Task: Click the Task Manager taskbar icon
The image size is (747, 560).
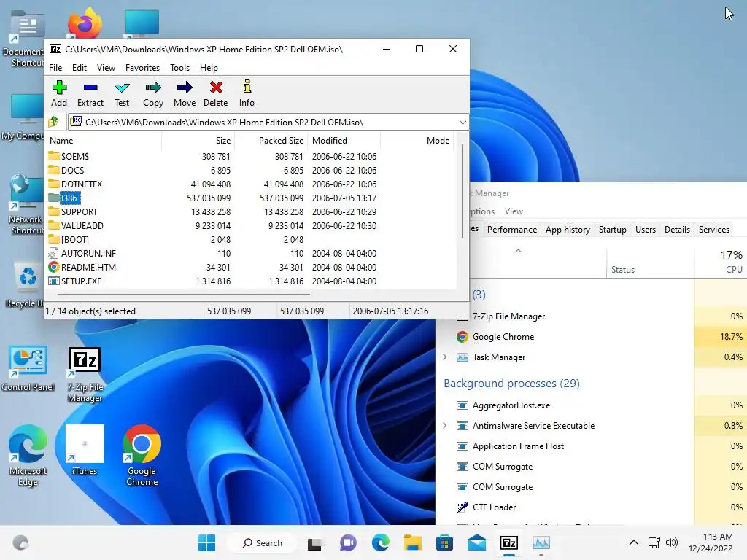Action: coord(541,542)
